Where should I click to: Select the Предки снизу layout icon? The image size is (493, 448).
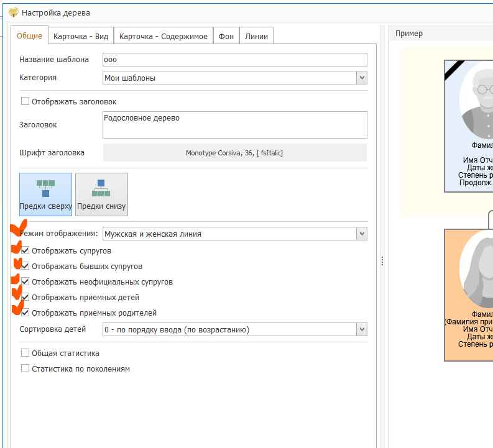101,194
